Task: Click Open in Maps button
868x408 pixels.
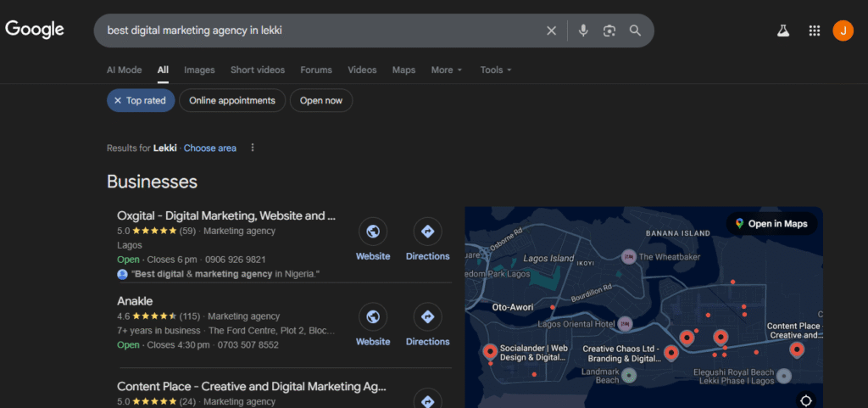Action: tap(771, 224)
